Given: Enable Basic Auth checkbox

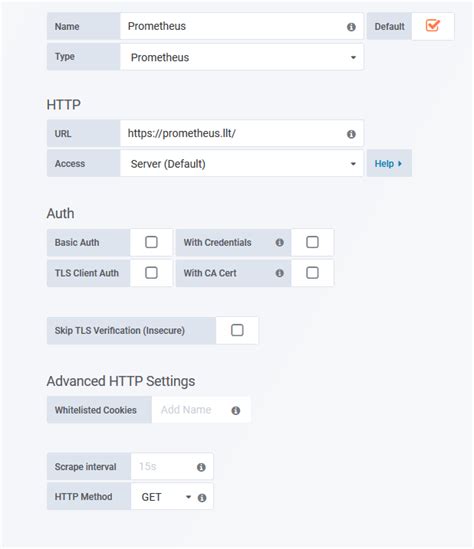Looking at the screenshot, I should point(151,242).
